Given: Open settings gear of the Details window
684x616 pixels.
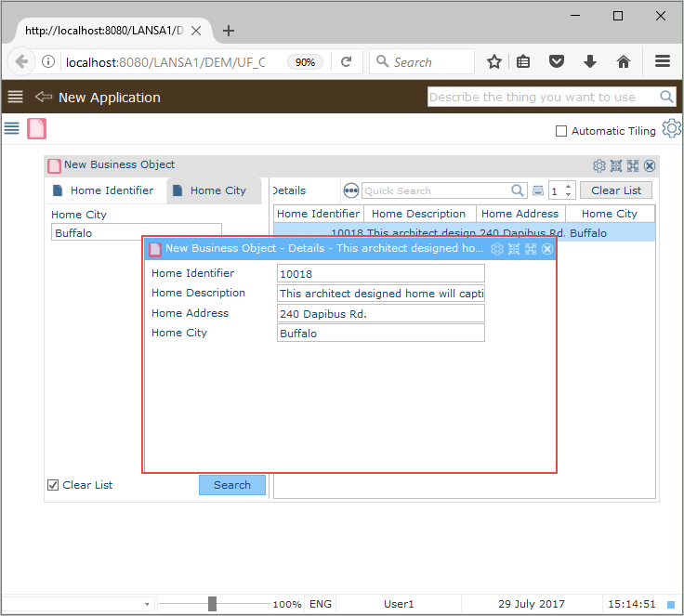Looking at the screenshot, I should click(497, 249).
